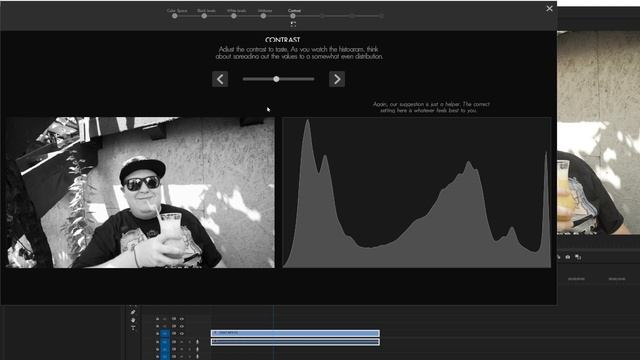Select the Pen tool in Premiere toolbar
Screen dimensions: 640x360
click(x=133, y=312)
